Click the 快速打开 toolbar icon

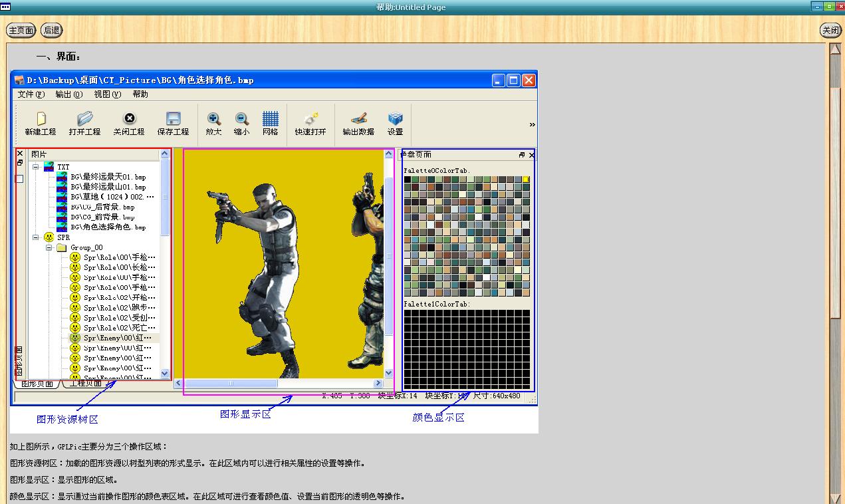(x=310, y=119)
